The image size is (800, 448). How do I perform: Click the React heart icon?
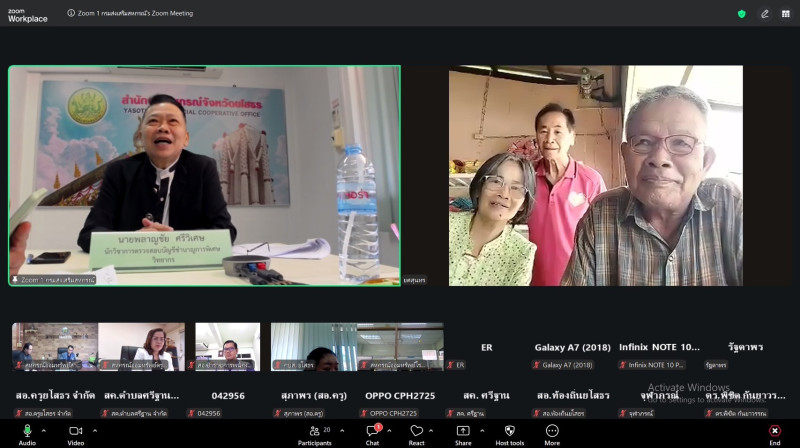click(416, 431)
